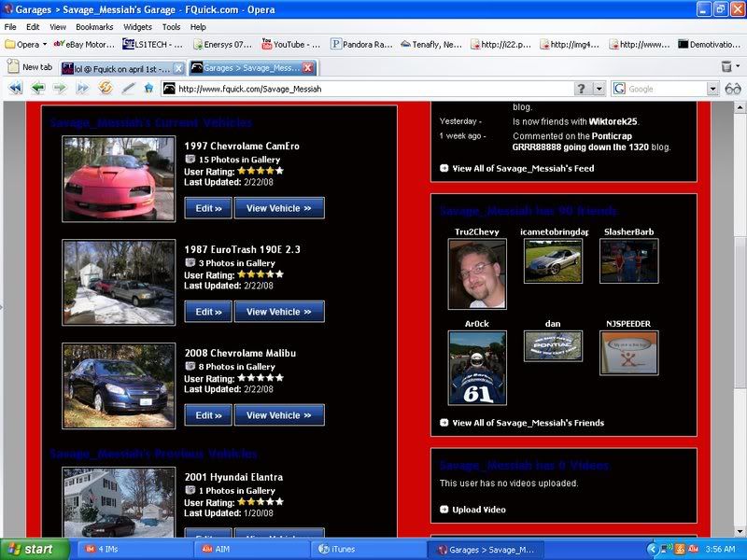
Task: Open the Widgets menu
Action: (137, 27)
